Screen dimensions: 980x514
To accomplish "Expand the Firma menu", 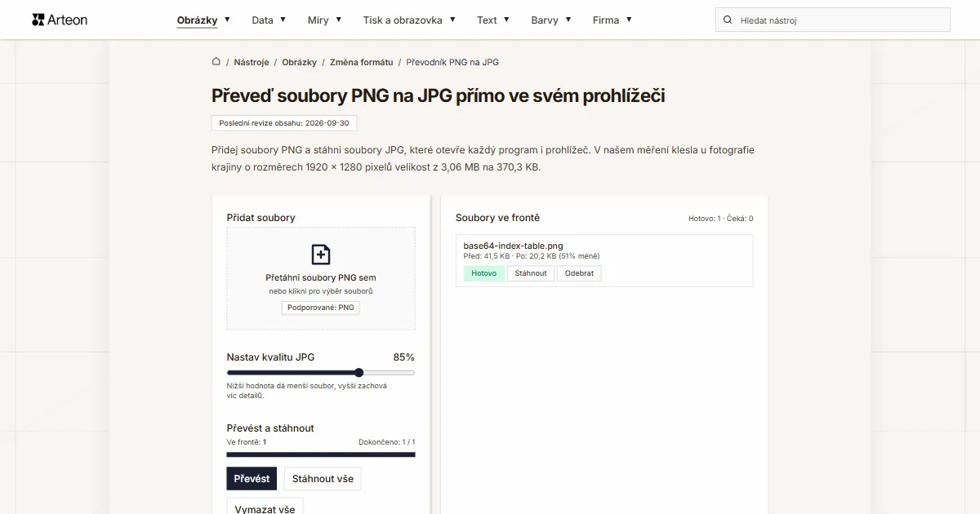I will [612, 20].
